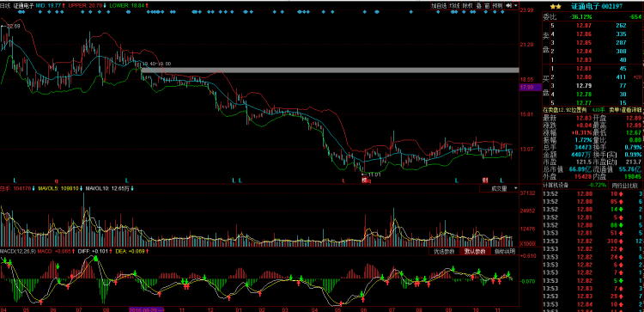Toggle the 均线 moving average overlay
Image resolution: width=644 pixels, height=312 pixels.
pyautogui.click(x=454, y=6)
